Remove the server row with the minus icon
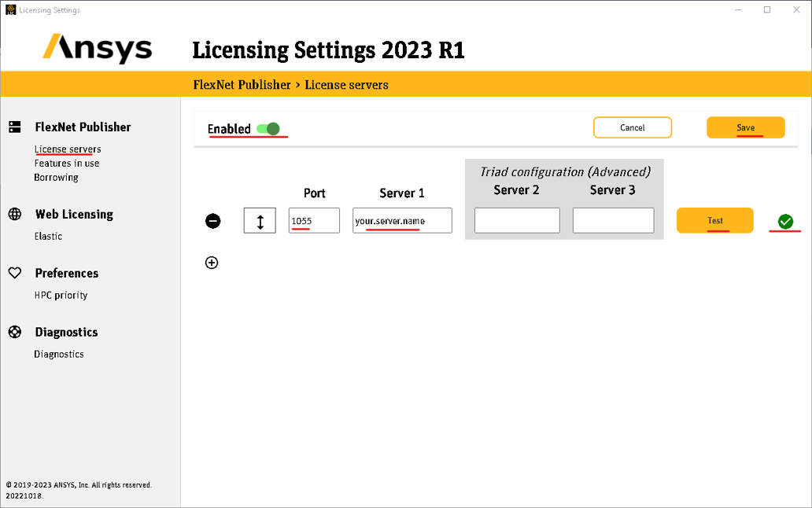Screen dimensions: 812x508 click(x=212, y=221)
